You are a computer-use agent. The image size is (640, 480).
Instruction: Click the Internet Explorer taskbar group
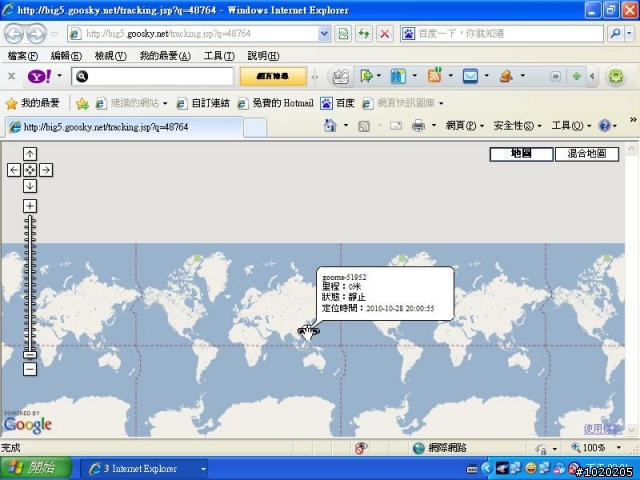click(x=144, y=469)
